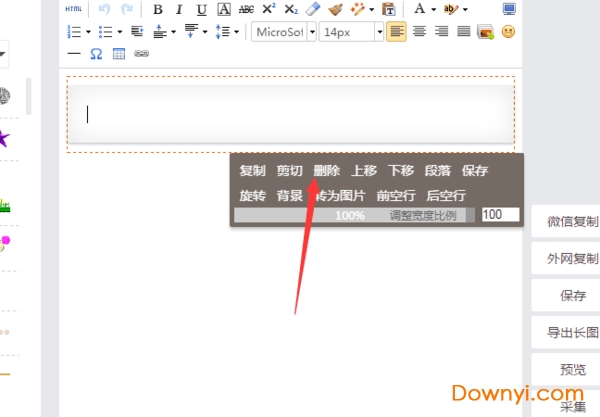This screenshot has height=417, width=600.
Task: Open the font family dropdown
Action: tap(284, 32)
